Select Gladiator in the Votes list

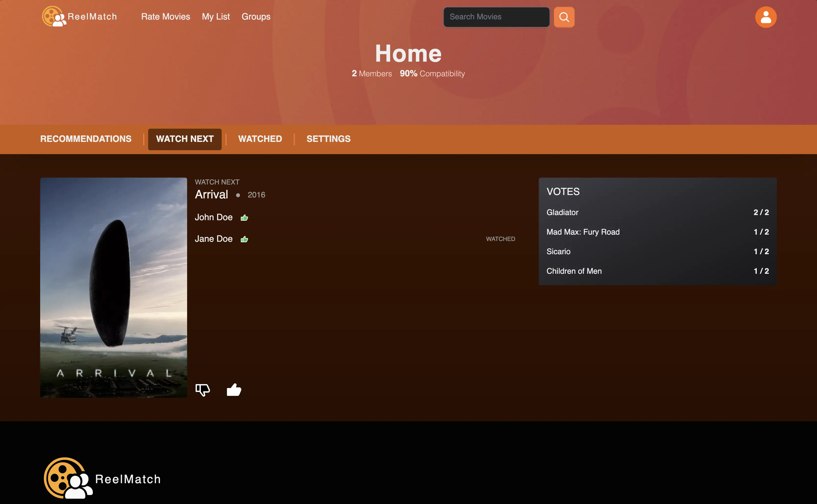point(562,212)
